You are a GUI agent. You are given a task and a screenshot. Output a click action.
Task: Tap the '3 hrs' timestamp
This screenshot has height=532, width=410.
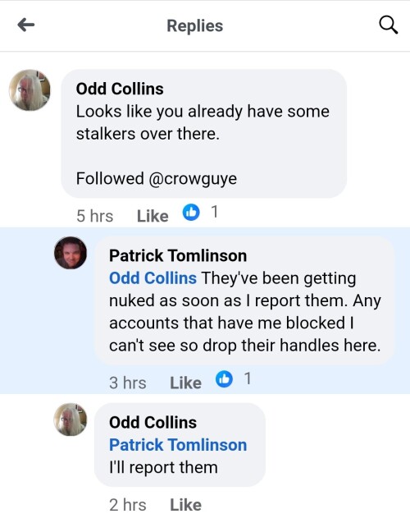(x=128, y=383)
